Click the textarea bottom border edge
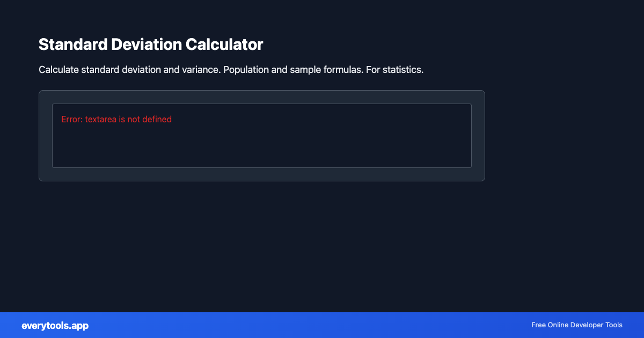This screenshot has width=644, height=338. [x=261, y=167]
